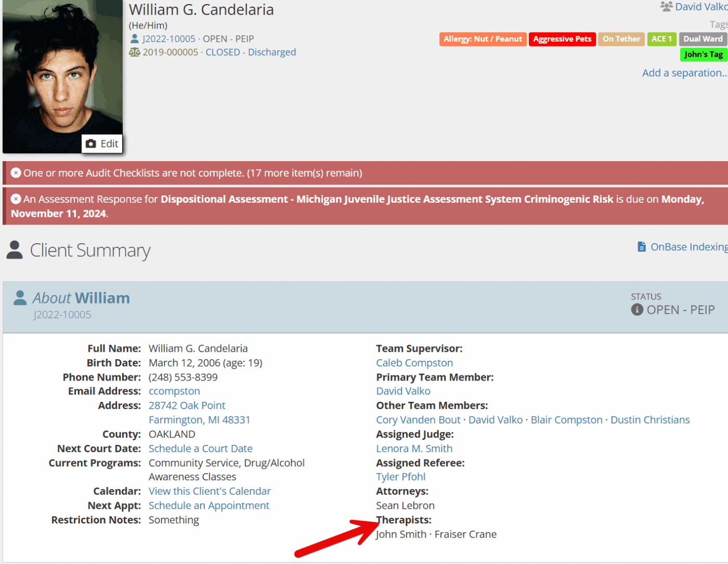View this Client's Calendar
Screen dimensions: 728x564
210,491
